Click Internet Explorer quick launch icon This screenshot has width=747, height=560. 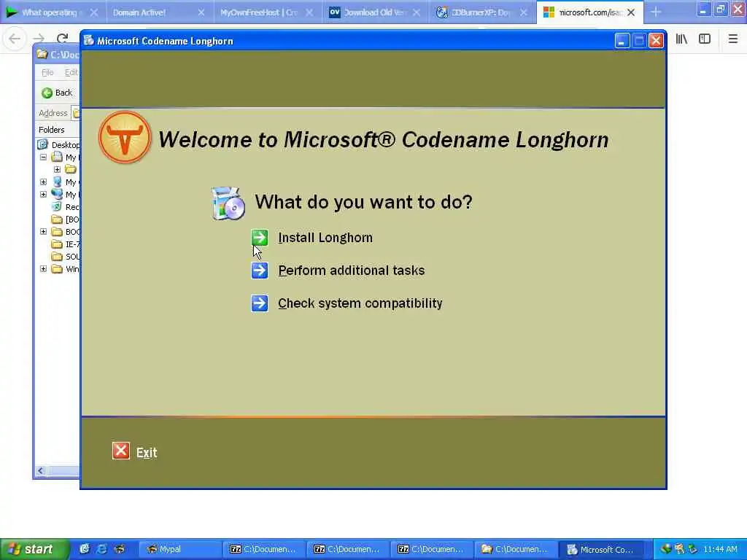[101, 549]
